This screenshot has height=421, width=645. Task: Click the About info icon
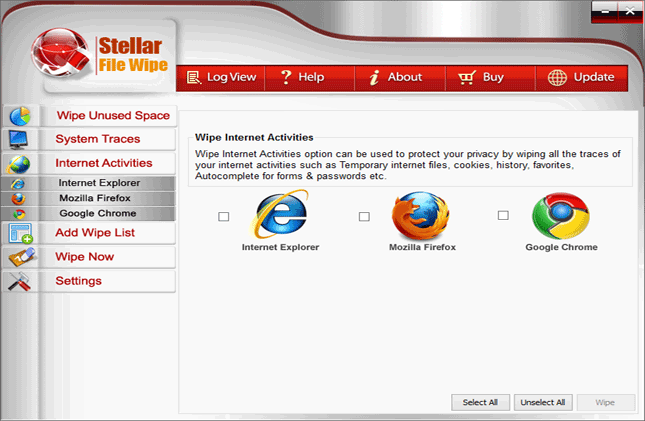(374, 77)
